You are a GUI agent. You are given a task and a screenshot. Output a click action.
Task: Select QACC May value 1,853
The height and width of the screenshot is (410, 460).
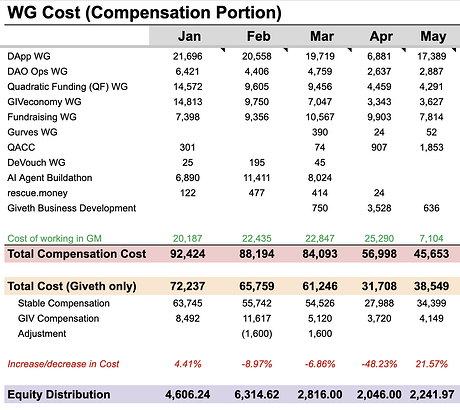431,147
